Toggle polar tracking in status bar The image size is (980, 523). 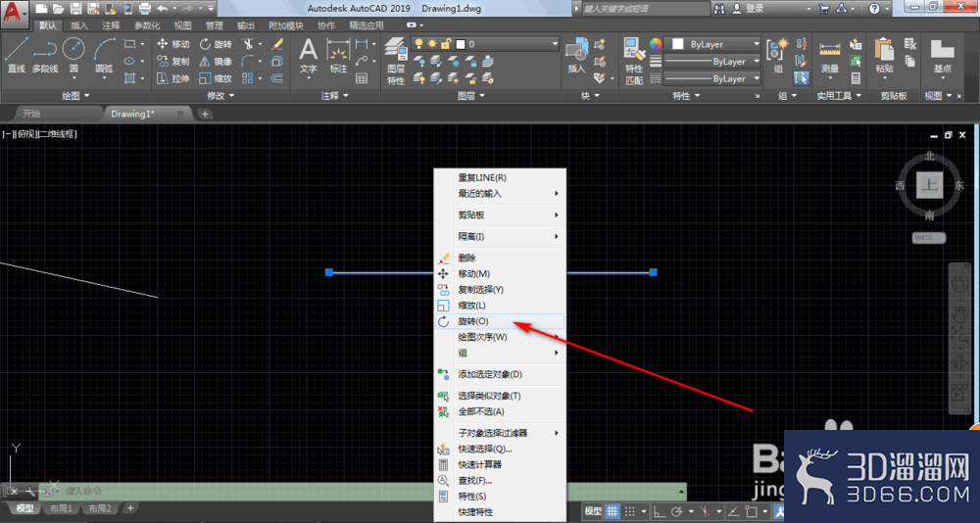(x=679, y=511)
